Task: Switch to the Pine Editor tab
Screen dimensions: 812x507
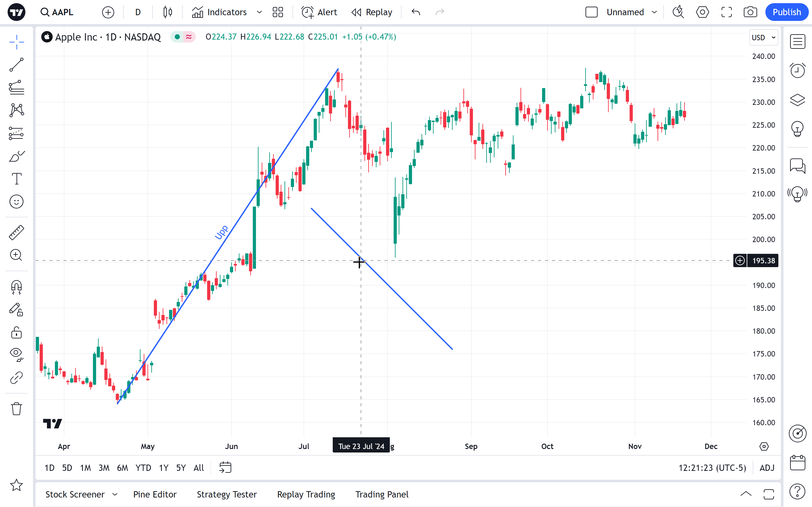Action: click(155, 494)
